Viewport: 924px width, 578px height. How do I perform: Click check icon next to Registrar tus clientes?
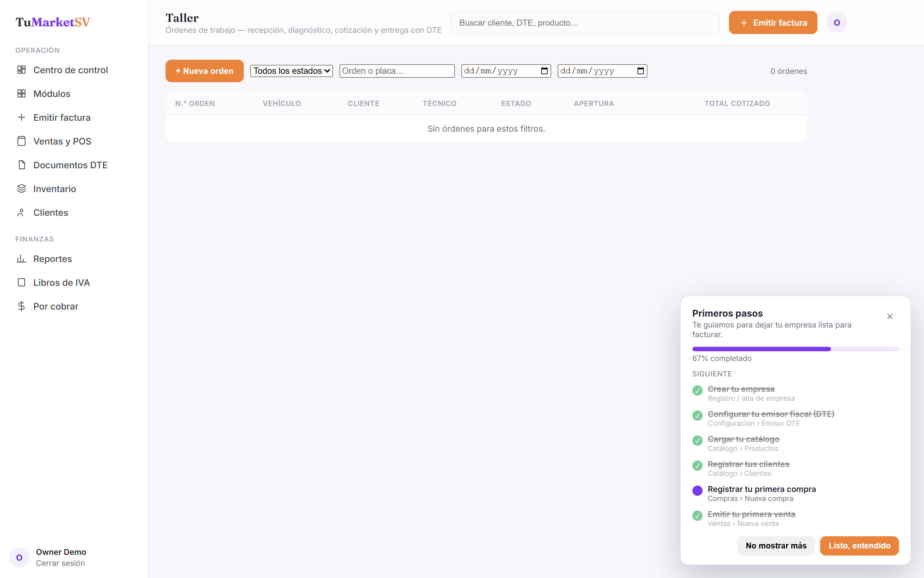click(697, 466)
